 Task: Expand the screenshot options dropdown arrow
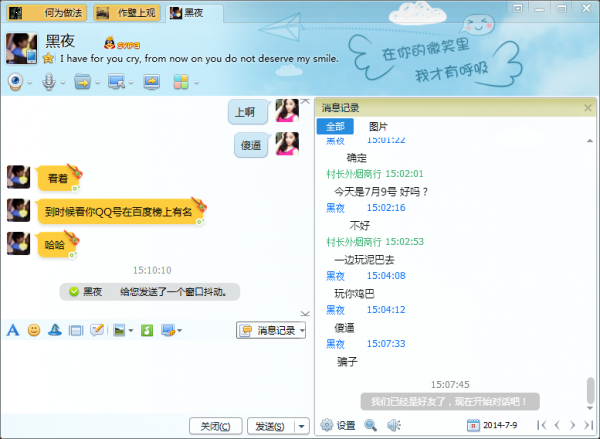(179, 330)
